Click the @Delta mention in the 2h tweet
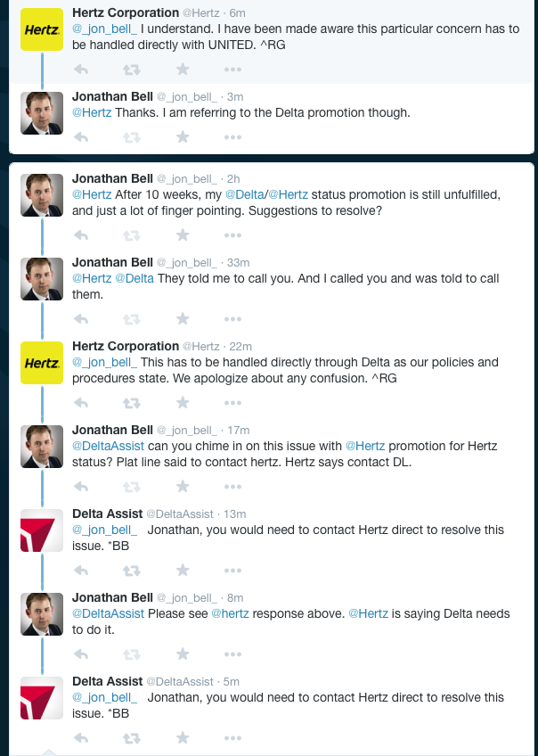Viewport: 538px width, 756px height. (244, 194)
